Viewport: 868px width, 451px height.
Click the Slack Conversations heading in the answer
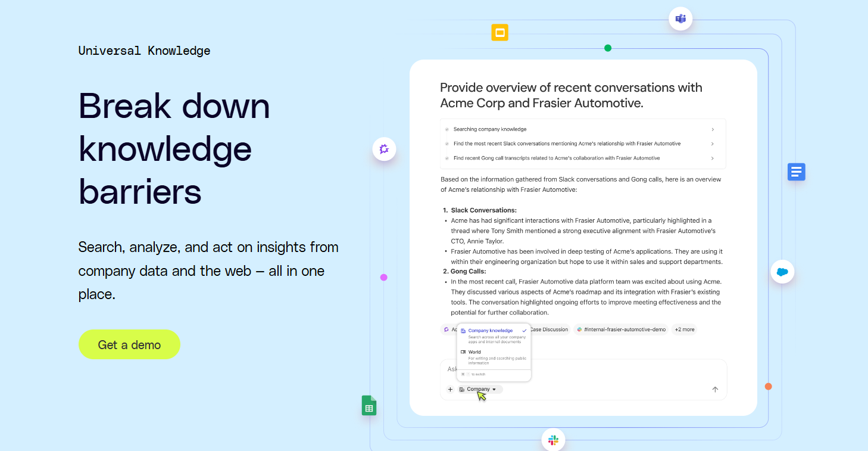(x=483, y=210)
